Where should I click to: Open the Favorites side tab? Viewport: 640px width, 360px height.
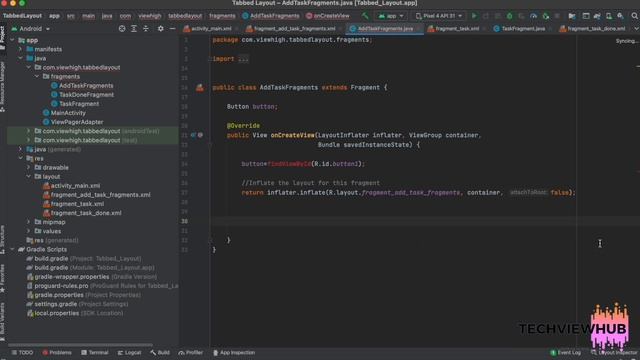pyautogui.click(x=2, y=278)
